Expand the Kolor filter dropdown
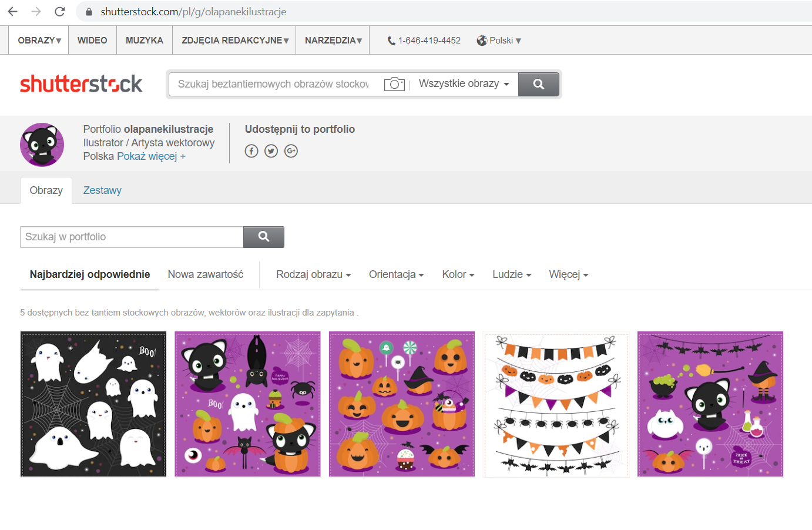 458,274
